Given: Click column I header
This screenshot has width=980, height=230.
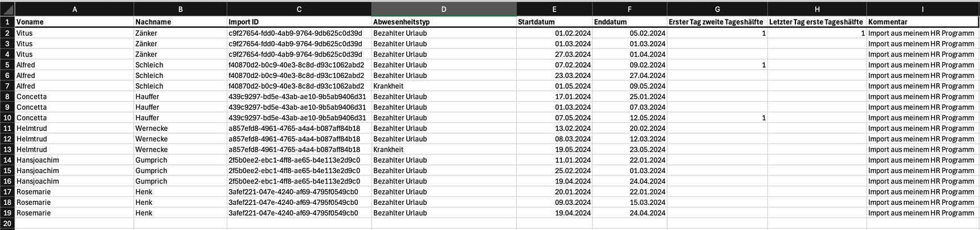Looking at the screenshot, I should [x=922, y=9].
